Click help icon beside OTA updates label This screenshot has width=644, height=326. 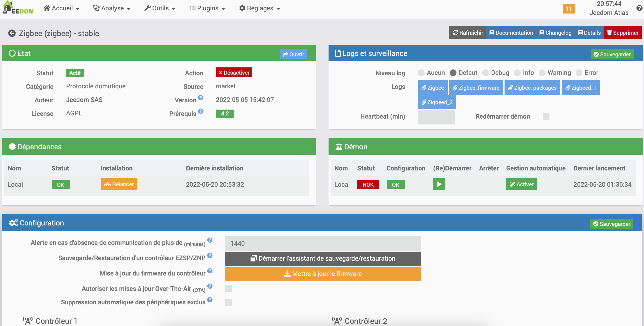[210, 286]
